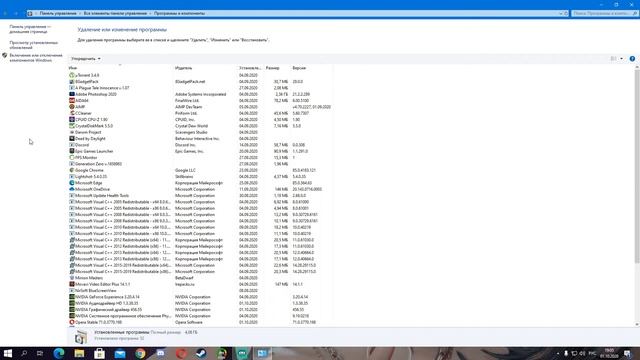
Task: Sort by the Версия column header
Action: tap(311, 68)
